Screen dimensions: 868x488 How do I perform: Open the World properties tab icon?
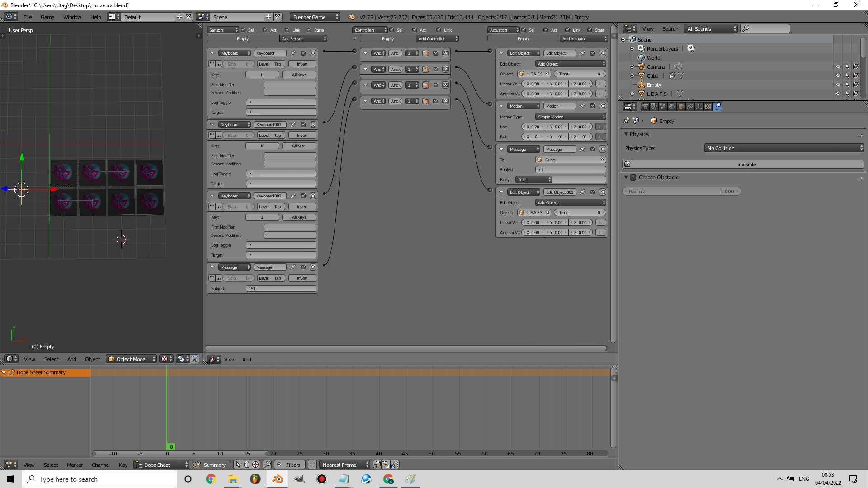tap(672, 107)
